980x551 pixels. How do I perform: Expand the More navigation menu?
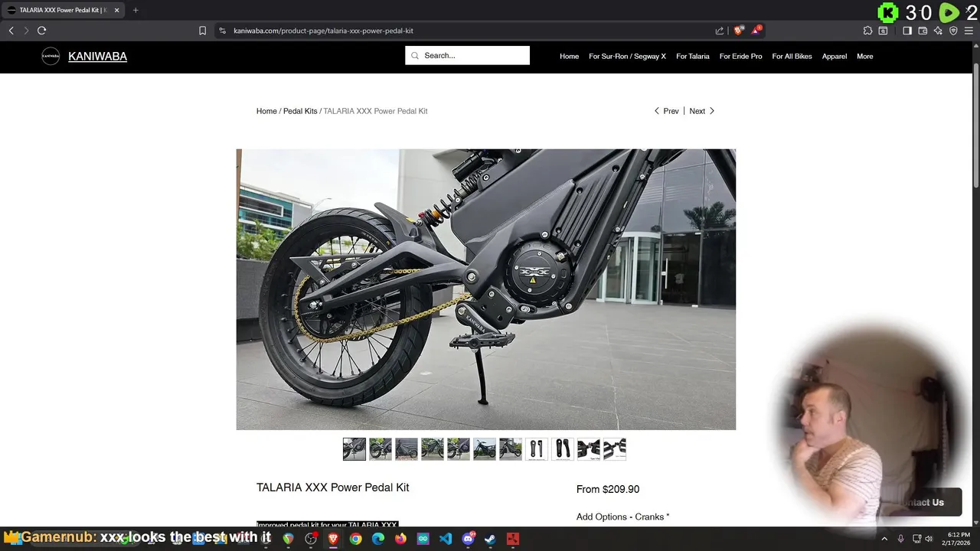pos(865,57)
